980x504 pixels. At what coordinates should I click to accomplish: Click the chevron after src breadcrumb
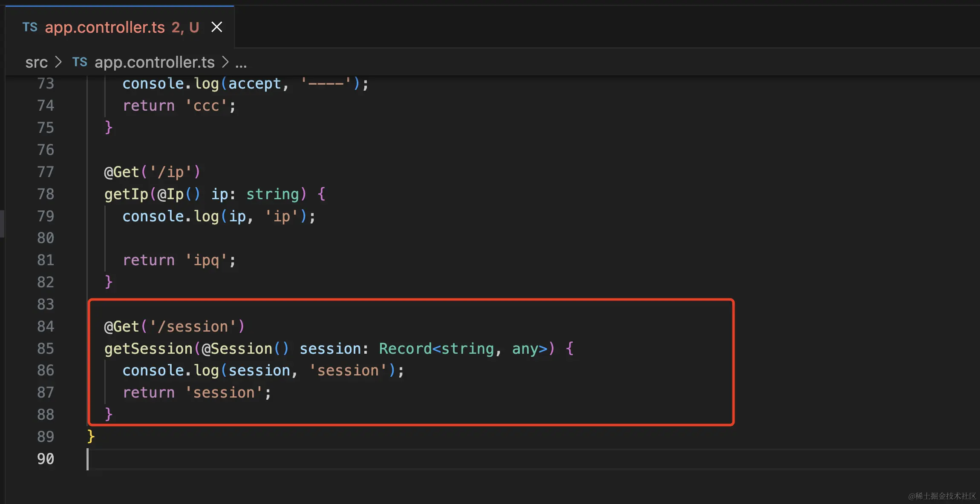[x=58, y=63]
